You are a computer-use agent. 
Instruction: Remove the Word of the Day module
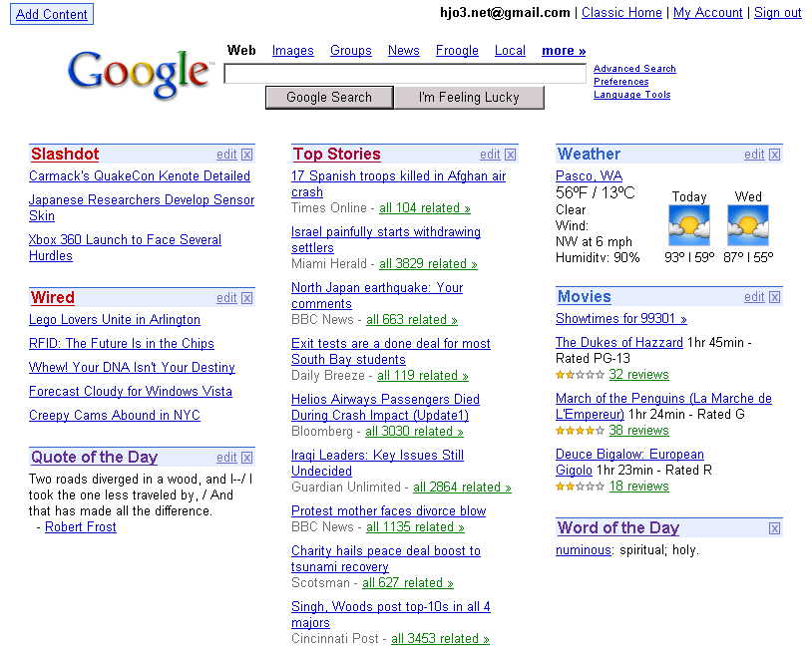pyautogui.click(x=774, y=528)
